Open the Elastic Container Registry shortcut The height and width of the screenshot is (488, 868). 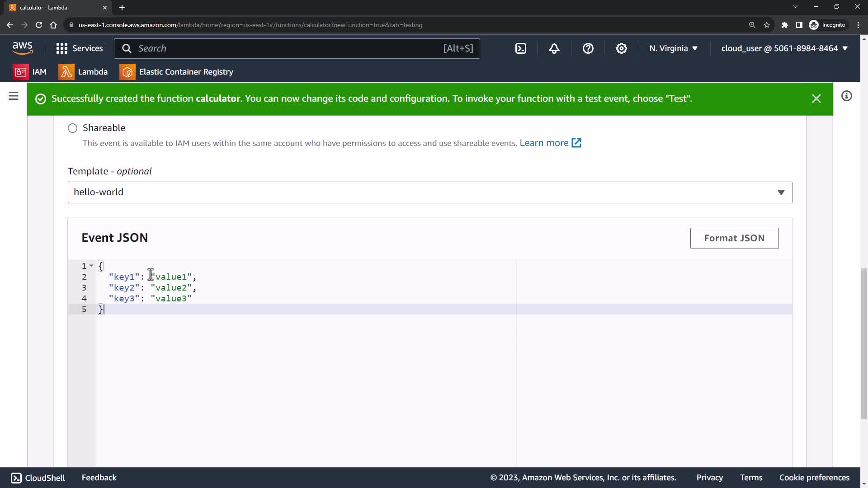coord(176,72)
